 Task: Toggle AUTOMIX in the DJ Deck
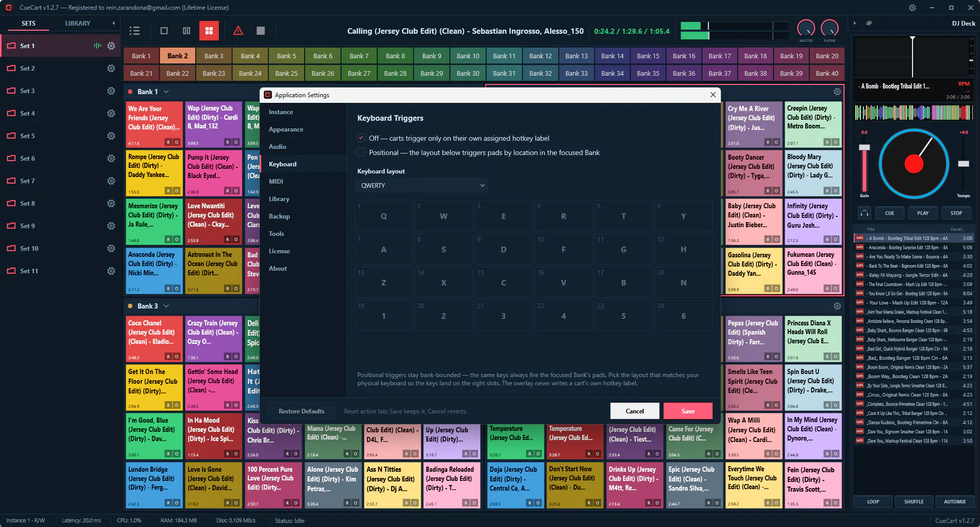[954, 502]
